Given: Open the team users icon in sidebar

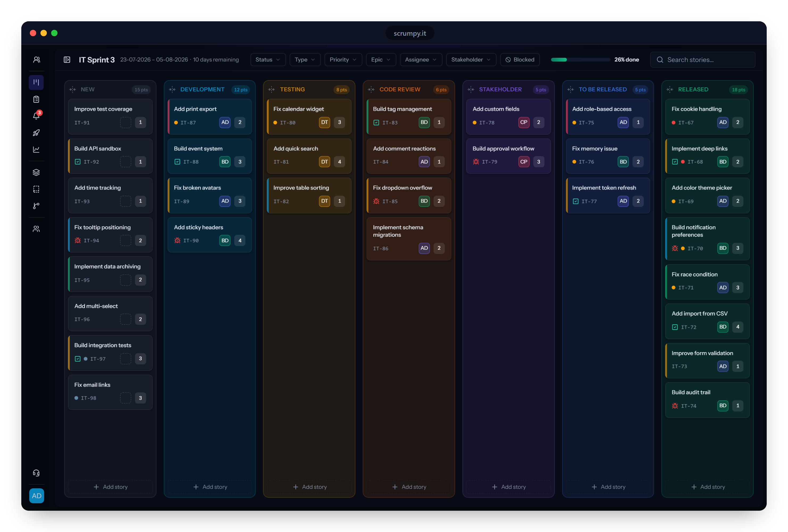Looking at the screenshot, I should click(36, 60).
